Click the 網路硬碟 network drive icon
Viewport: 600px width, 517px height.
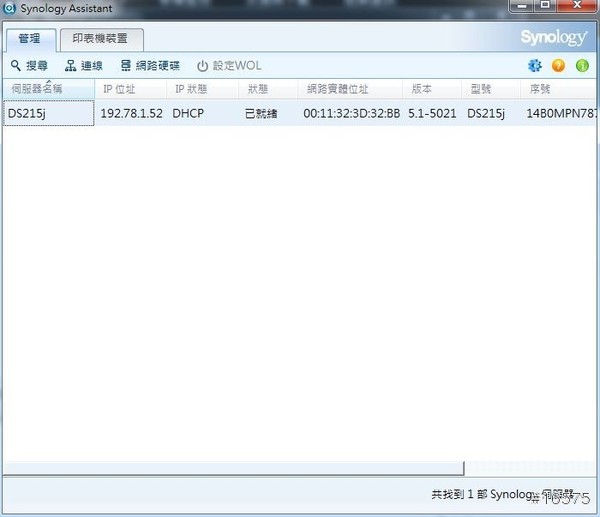coord(126,65)
